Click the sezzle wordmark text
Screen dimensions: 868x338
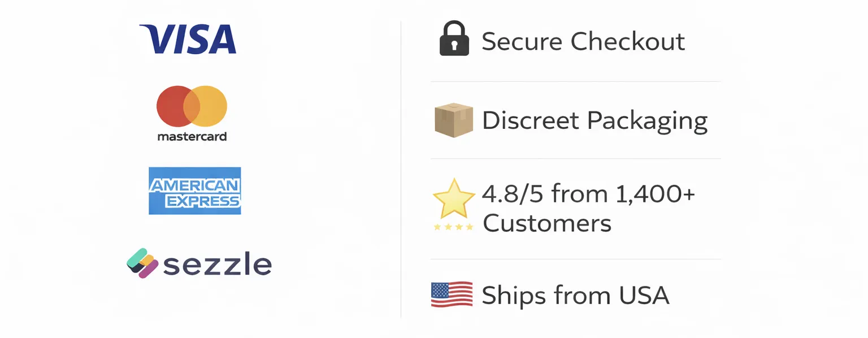click(x=218, y=265)
